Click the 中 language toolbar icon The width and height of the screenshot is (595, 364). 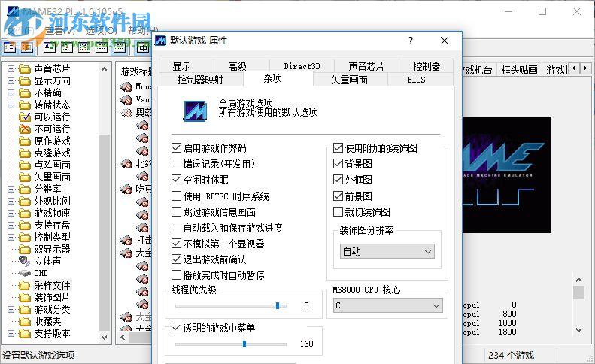coord(143,47)
